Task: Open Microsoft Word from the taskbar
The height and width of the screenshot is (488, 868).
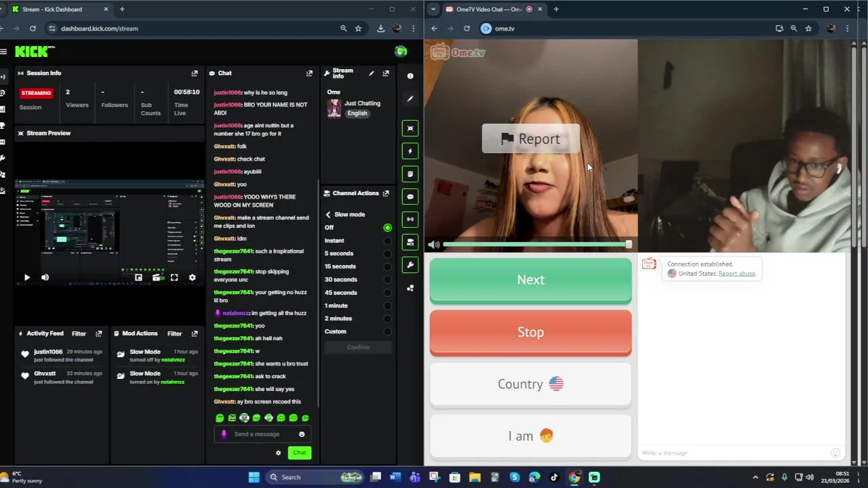Action: point(395,477)
